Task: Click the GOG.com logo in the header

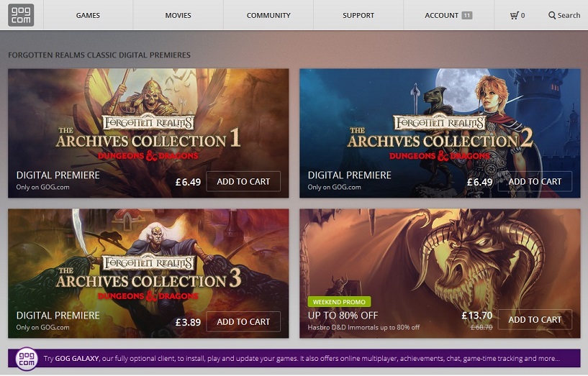Action: [x=21, y=15]
